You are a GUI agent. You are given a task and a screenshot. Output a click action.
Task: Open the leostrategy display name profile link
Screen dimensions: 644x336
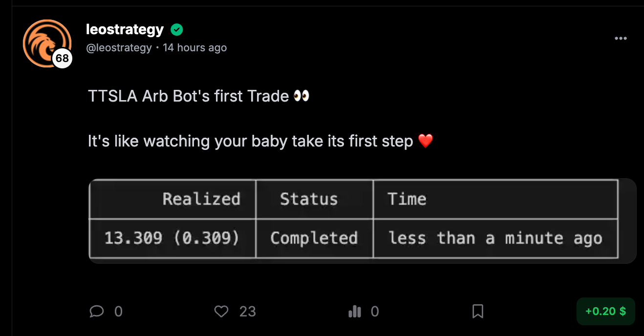coord(125,30)
